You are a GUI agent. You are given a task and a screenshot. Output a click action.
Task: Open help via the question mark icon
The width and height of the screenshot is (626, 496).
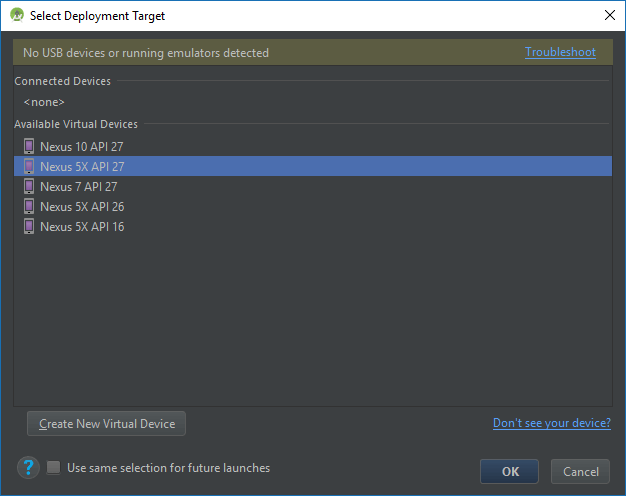click(28, 468)
